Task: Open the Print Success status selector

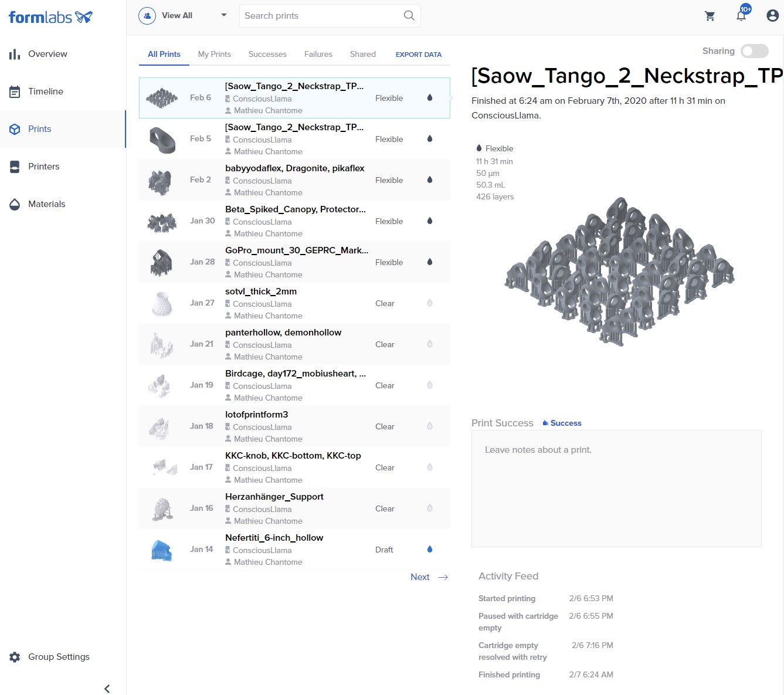Action: point(562,423)
